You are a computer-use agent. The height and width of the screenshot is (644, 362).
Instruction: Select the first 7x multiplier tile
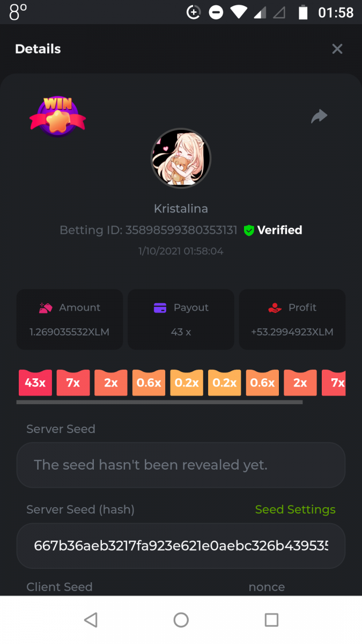point(73,383)
